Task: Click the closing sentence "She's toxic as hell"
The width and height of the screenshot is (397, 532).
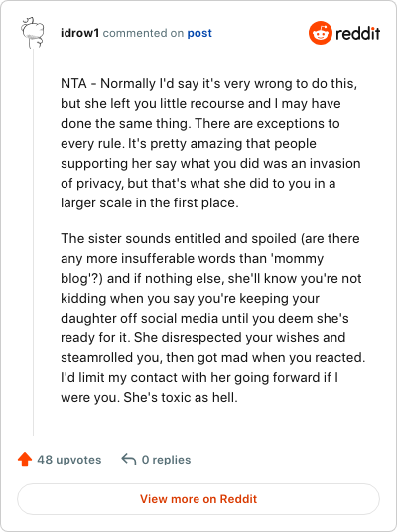Action: 181,397
